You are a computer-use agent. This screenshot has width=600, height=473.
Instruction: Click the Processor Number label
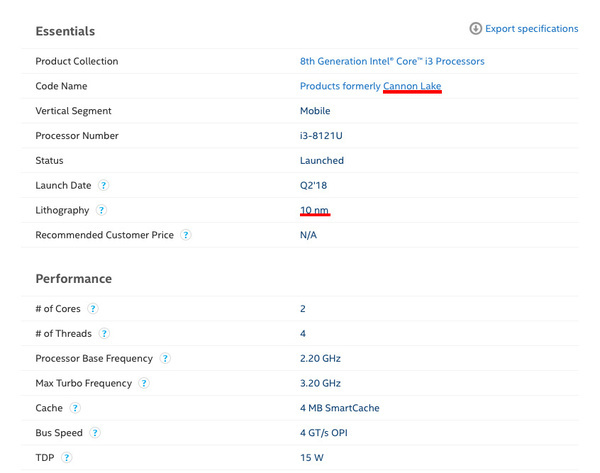(x=77, y=136)
